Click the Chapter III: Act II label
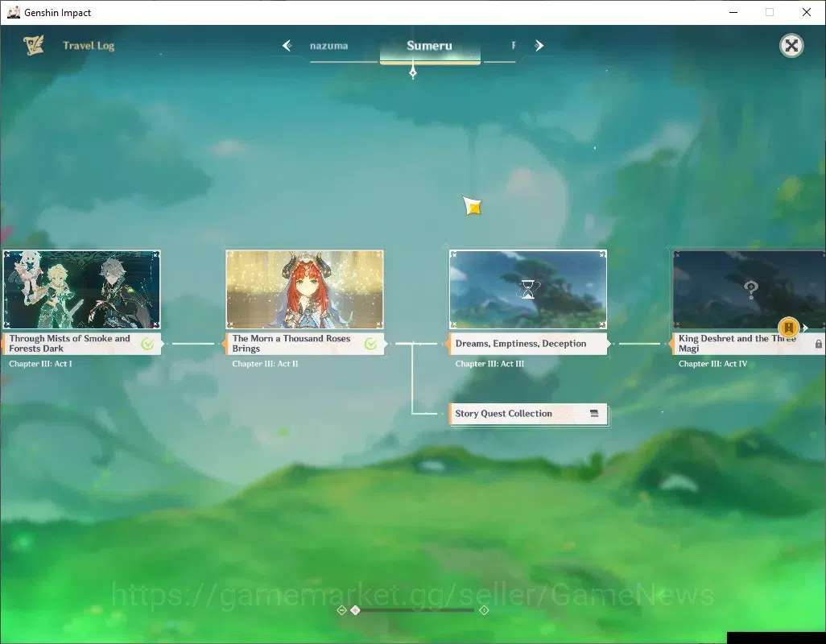The width and height of the screenshot is (826, 644). tap(265, 363)
